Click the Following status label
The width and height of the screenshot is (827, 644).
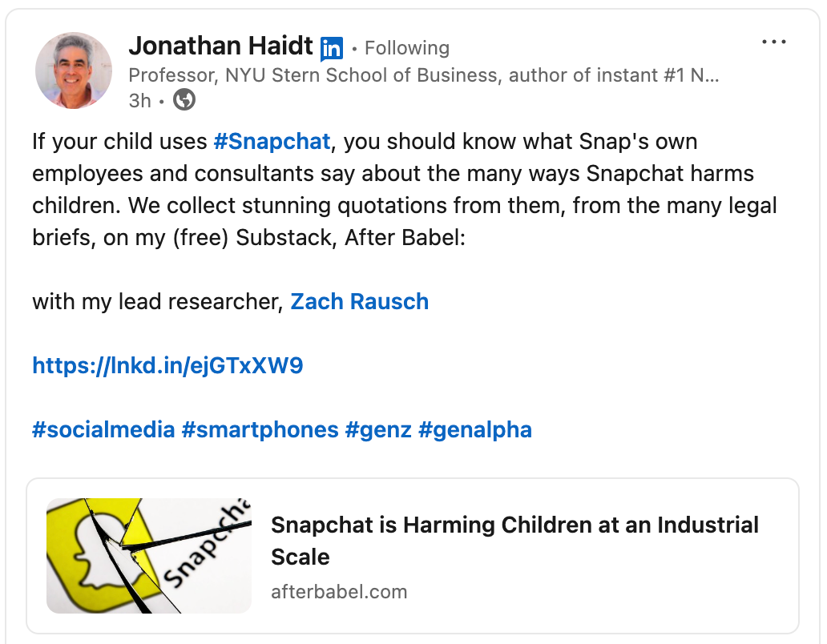pyautogui.click(x=407, y=48)
